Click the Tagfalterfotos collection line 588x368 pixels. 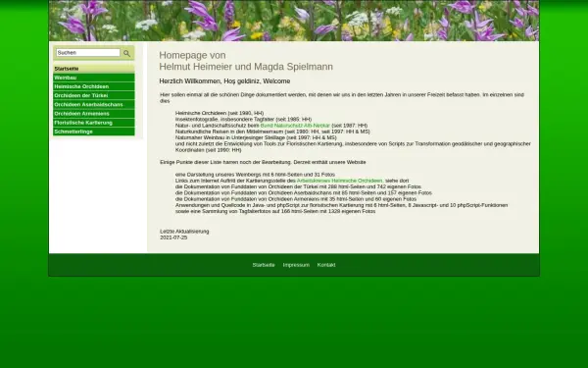click(x=275, y=211)
